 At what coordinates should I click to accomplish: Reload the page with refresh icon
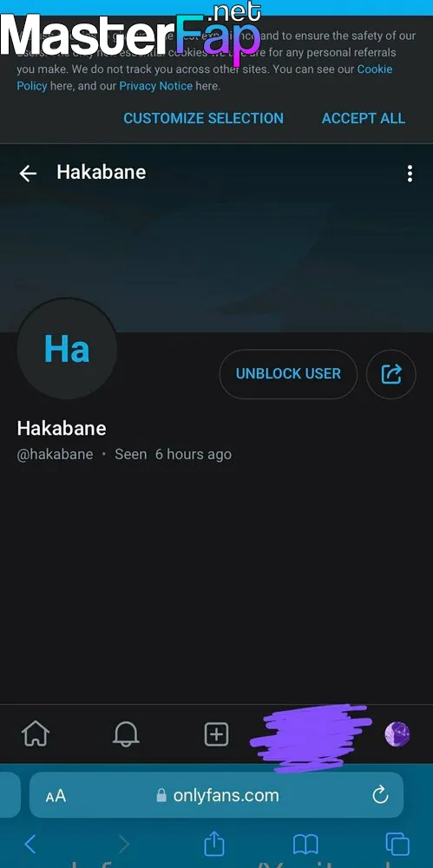(380, 795)
